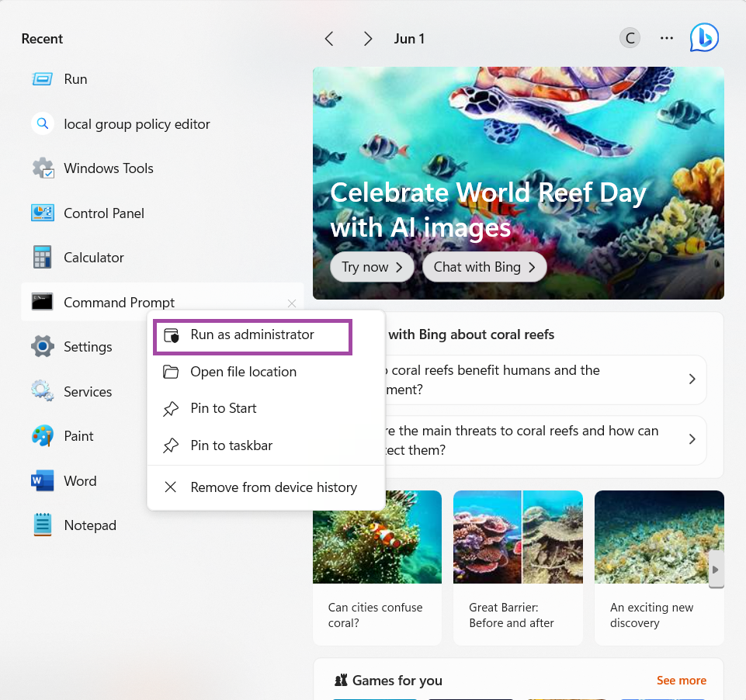Image resolution: width=746 pixels, height=700 pixels.
Task: Follow the See more games link
Action: [x=681, y=681]
